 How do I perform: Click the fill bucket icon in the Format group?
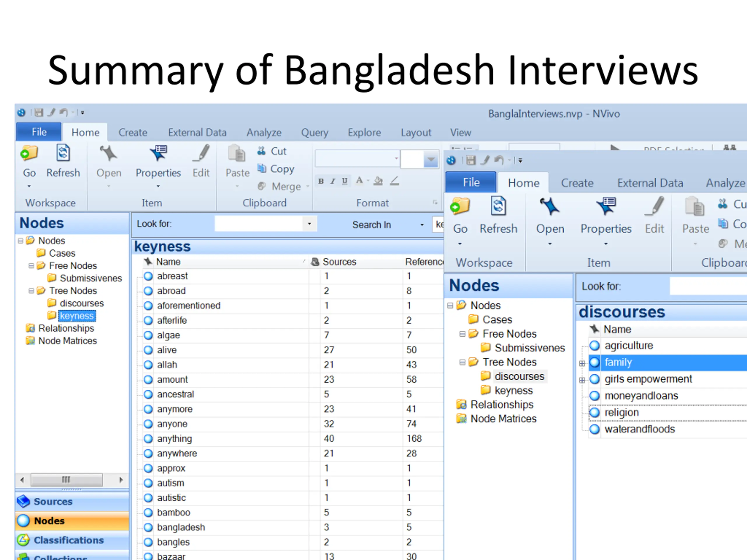tap(378, 181)
